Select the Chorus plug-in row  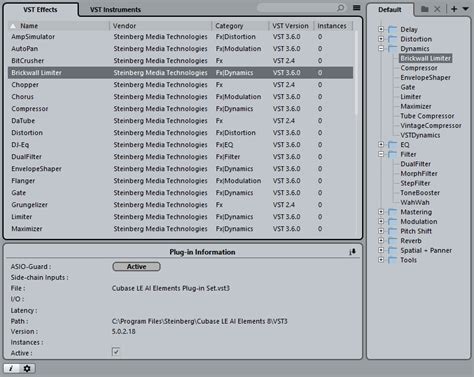[180, 97]
